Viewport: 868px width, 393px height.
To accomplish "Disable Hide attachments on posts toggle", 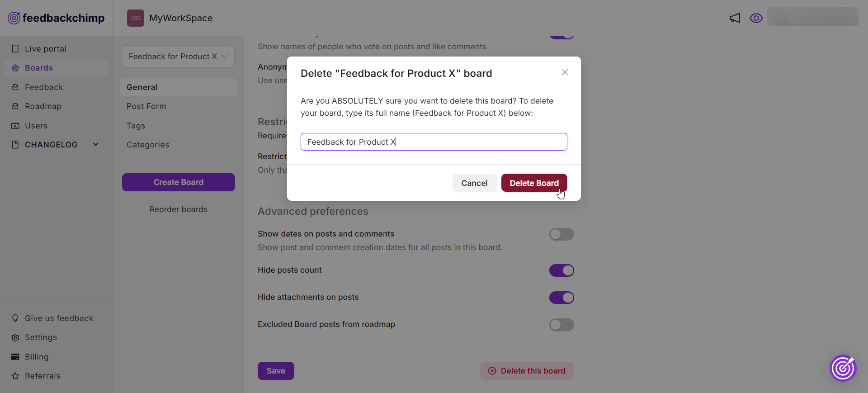I will [x=561, y=298].
